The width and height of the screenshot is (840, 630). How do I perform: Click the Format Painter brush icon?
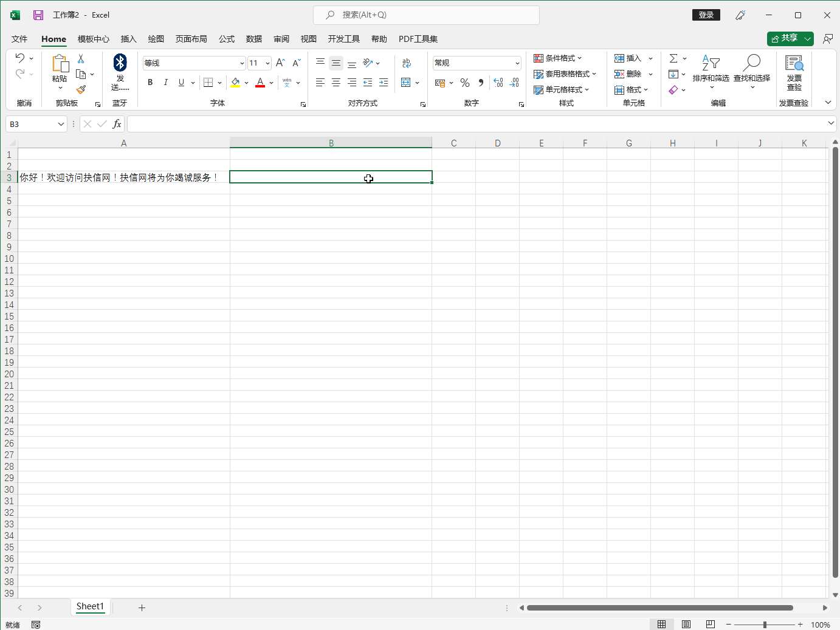point(81,89)
